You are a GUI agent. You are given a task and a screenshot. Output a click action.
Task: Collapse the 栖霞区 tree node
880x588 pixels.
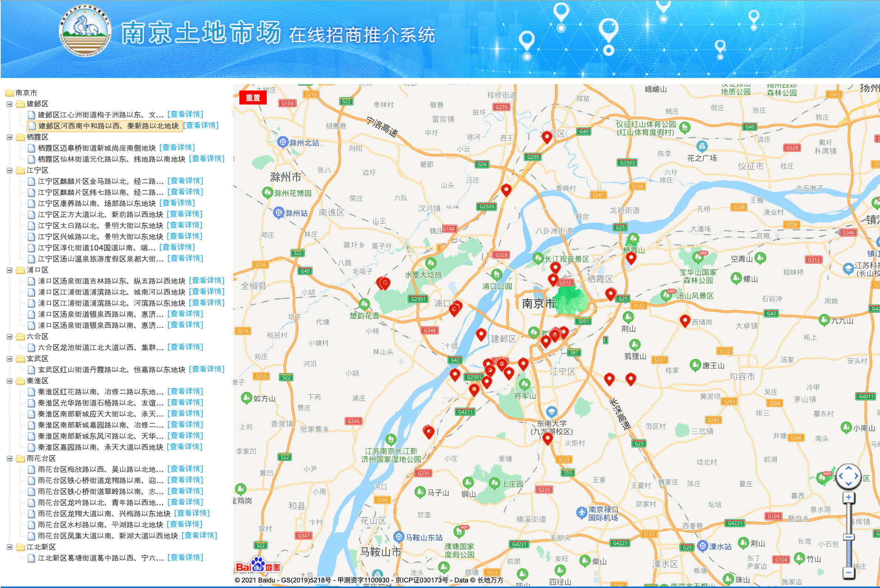(10, 137)
